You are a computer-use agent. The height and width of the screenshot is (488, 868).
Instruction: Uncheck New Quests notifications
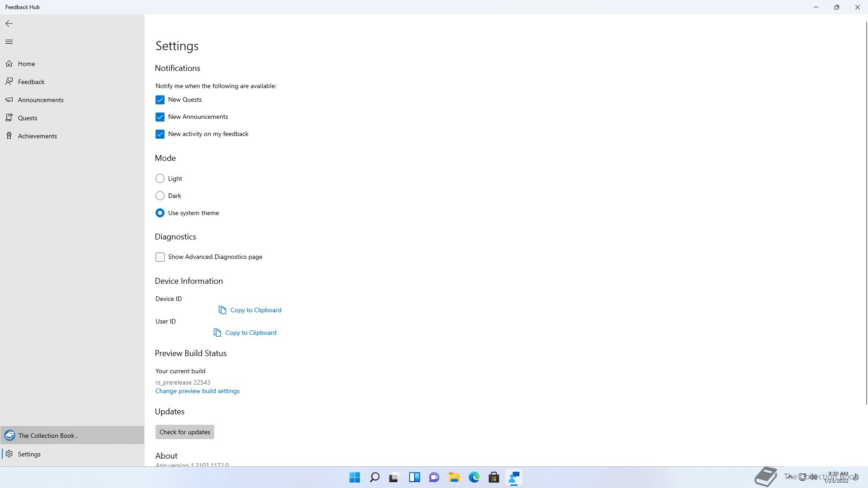160,100
